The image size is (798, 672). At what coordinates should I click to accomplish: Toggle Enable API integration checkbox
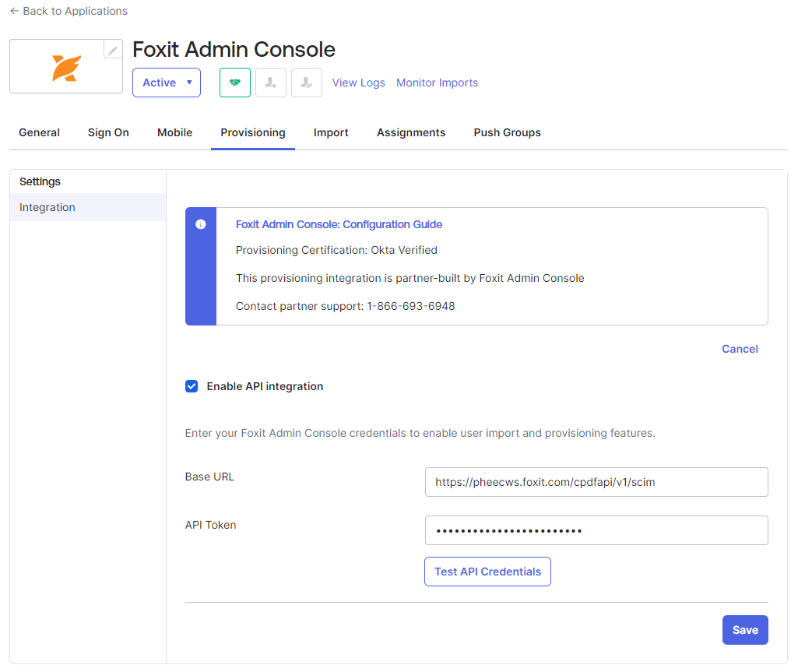(192, 386)
